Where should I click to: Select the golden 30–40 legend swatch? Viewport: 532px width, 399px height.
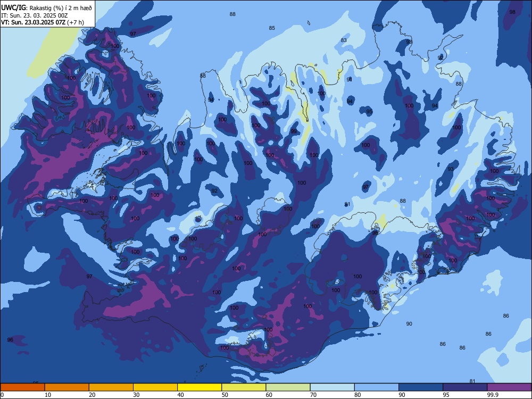155,387
